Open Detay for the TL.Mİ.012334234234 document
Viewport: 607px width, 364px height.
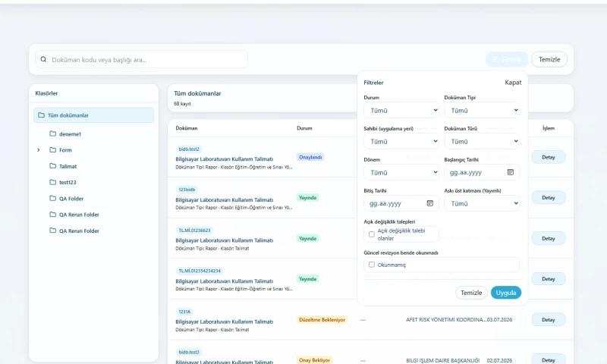(x=548, y=279)
